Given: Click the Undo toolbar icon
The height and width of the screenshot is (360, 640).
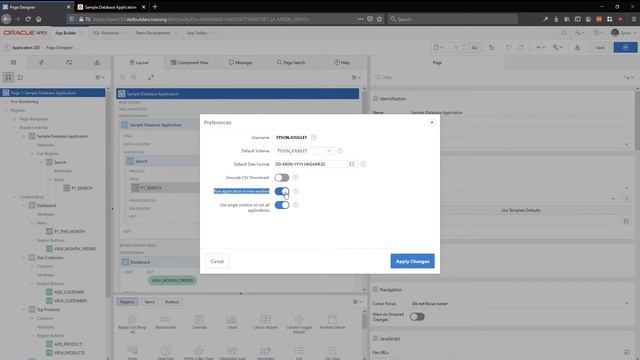Looking at the screenshot, I should tap(509, 47).
